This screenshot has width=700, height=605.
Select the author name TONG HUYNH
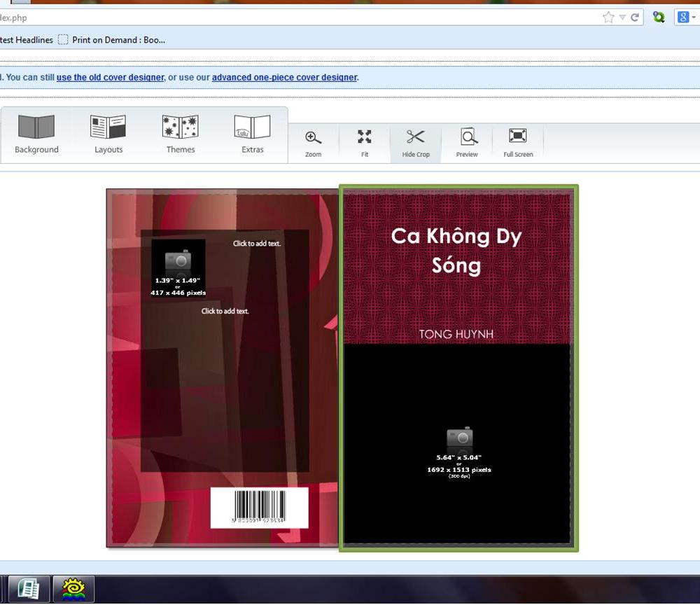[x=456, y=334]
